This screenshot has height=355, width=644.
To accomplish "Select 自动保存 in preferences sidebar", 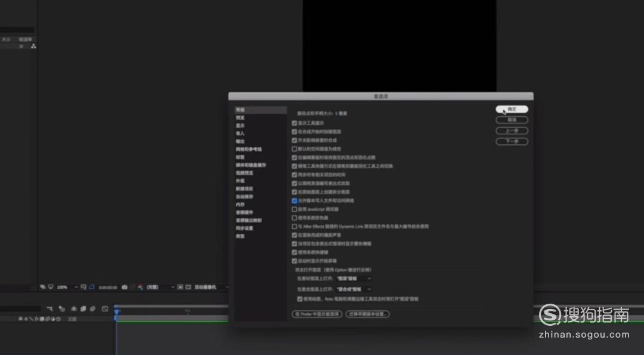I will (x=244, y=196).
